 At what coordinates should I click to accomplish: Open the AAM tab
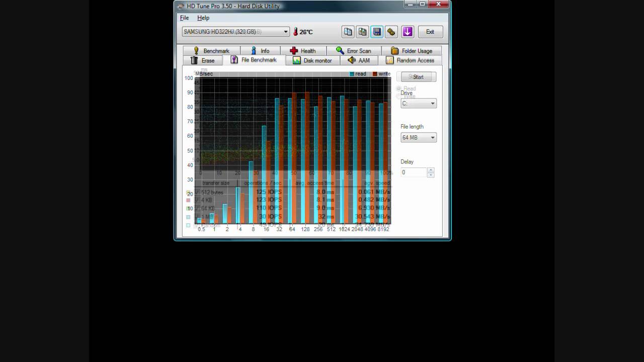point(360,60)
